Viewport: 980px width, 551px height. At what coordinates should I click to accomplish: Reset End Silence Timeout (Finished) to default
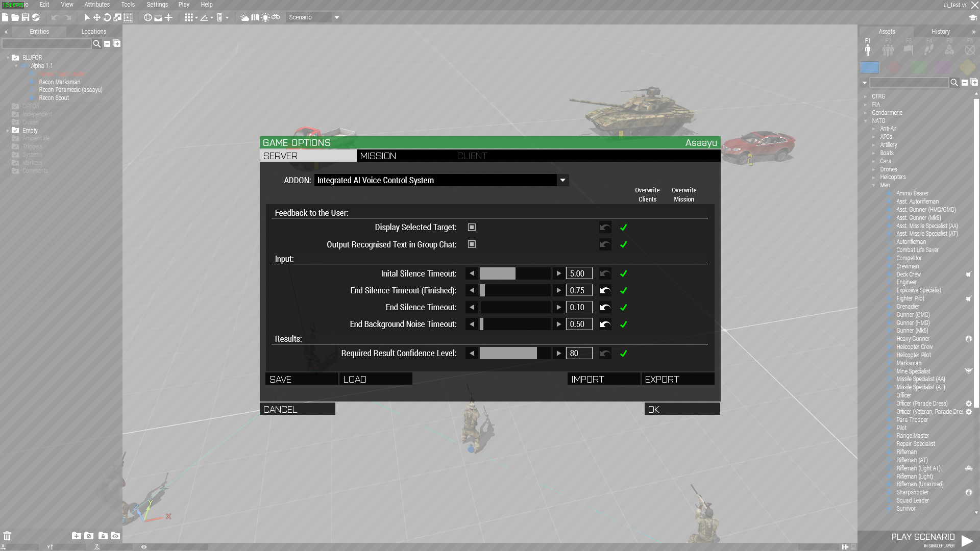point(605,290)
